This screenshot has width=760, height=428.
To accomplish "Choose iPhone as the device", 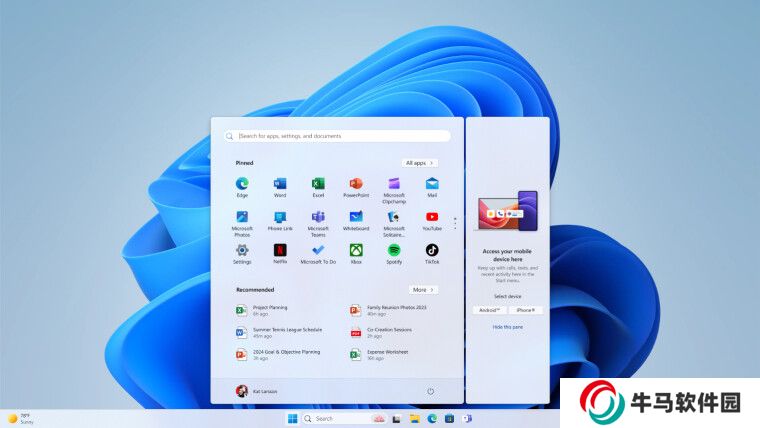I will pos(526,310).
